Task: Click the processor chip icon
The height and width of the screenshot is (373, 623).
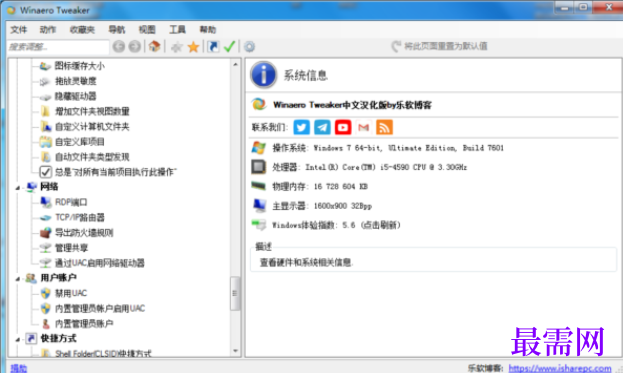Action: tap(259, 167)
